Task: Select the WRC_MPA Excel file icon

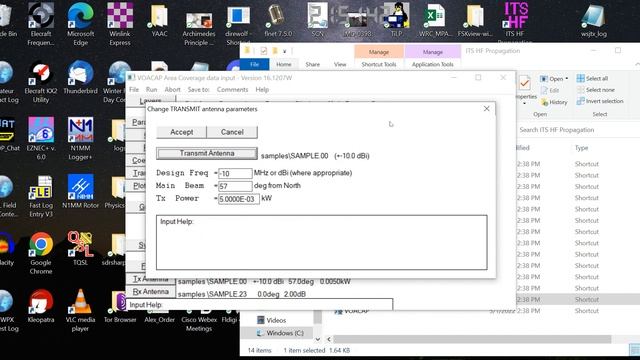Action: point(435,20)
